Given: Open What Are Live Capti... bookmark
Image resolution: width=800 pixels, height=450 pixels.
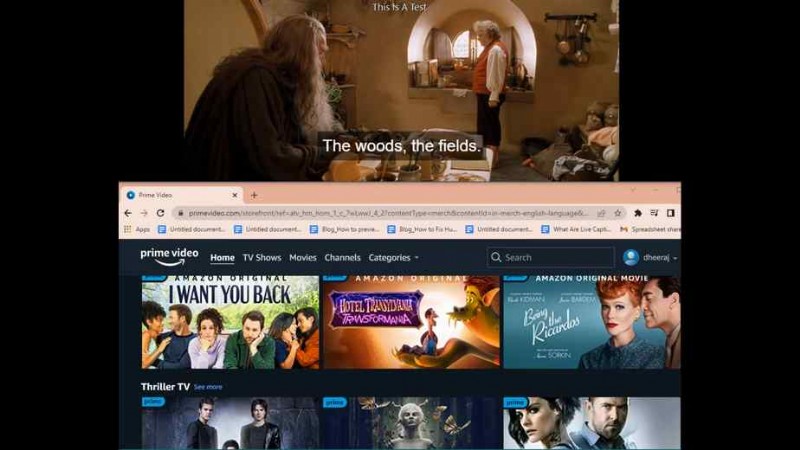Looking at the screenshot, I should [x=576, y=230].
